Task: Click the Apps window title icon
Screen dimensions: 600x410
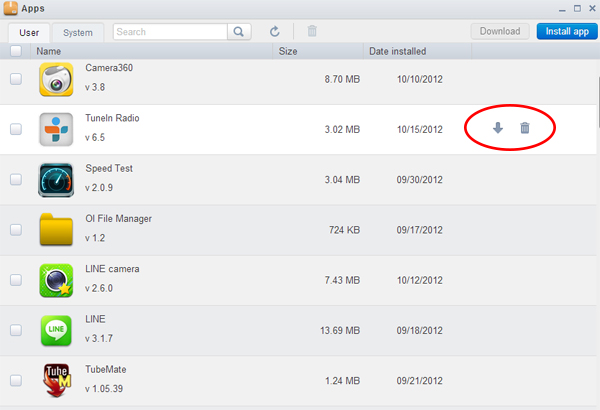Action: click(11, 8)
